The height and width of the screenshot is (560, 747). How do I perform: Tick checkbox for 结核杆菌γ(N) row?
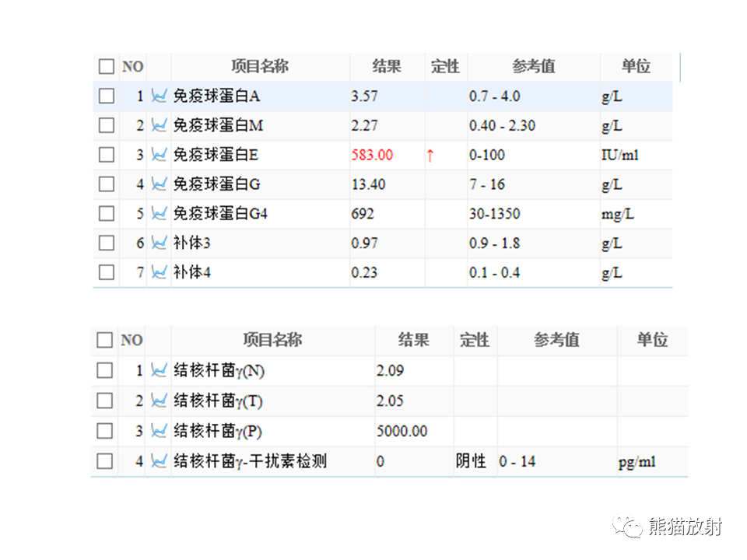pos(104,370)
